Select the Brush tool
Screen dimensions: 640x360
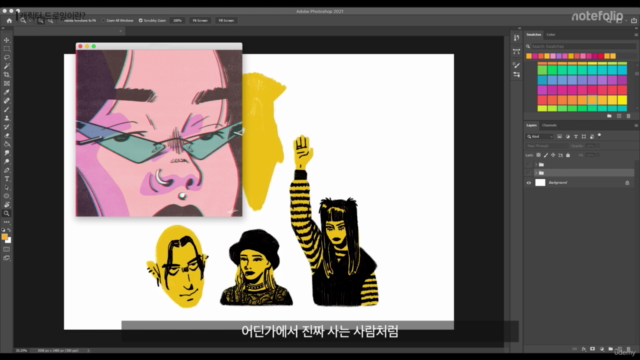click(7, 109)
